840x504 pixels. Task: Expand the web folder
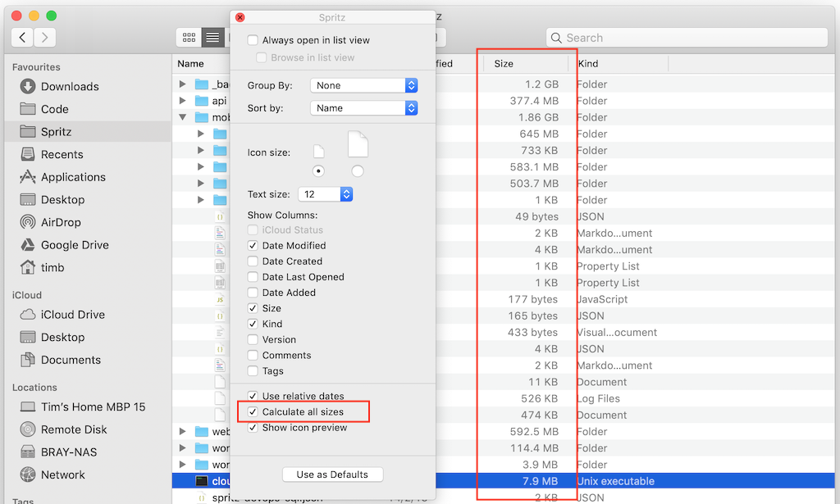pos(183,431)
